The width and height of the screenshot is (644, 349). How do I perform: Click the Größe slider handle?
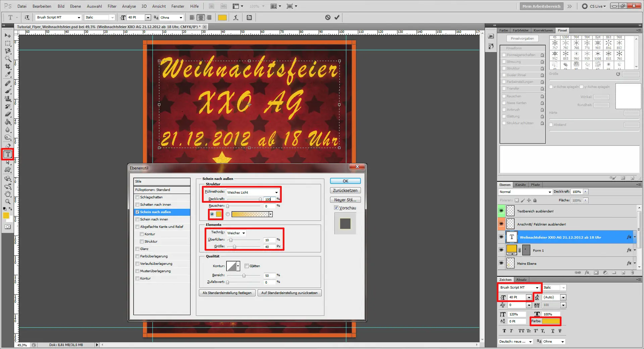(x=234, y=247)
